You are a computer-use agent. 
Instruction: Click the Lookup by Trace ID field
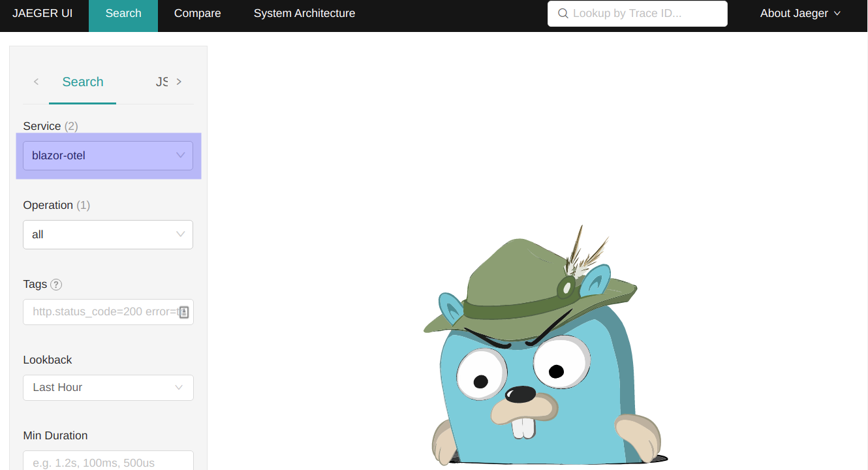click(x=638, y=14)
